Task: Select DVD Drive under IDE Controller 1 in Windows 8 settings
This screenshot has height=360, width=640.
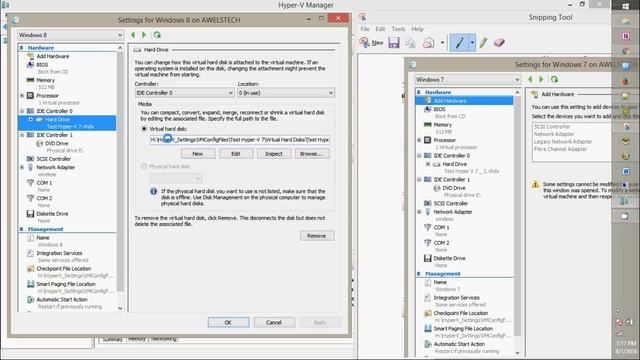Action: click(x=57, y=143)
